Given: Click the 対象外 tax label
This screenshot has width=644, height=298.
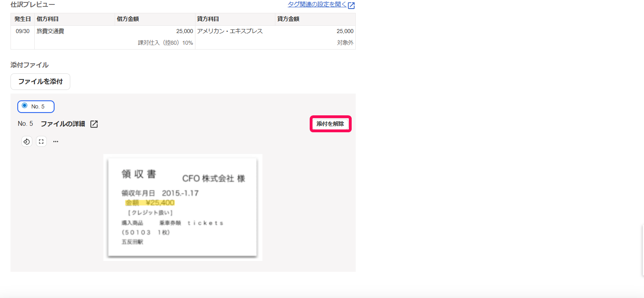Looking at the screenshot, I should click(345, 43).
